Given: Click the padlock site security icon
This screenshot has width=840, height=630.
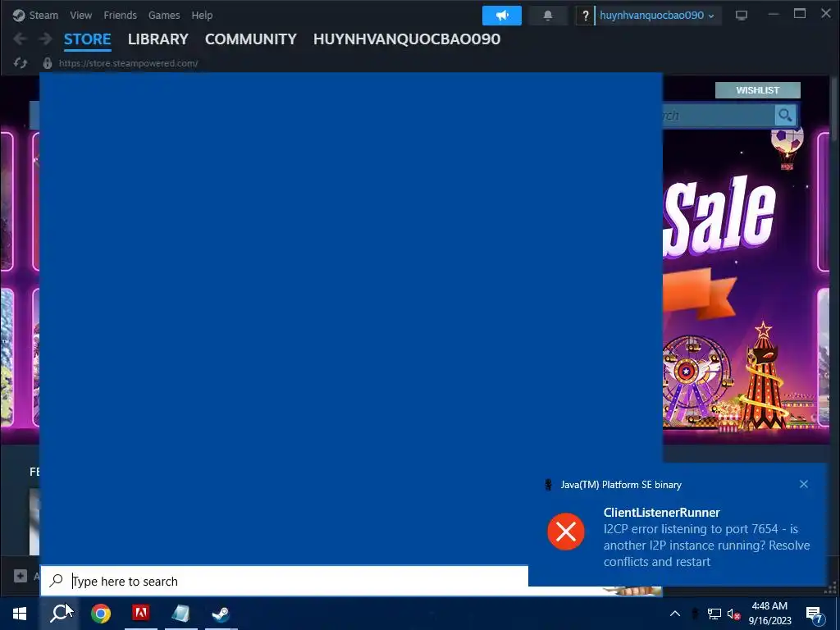Looking at the screenshot, I should pyautogui.click(x=47, y=63).
